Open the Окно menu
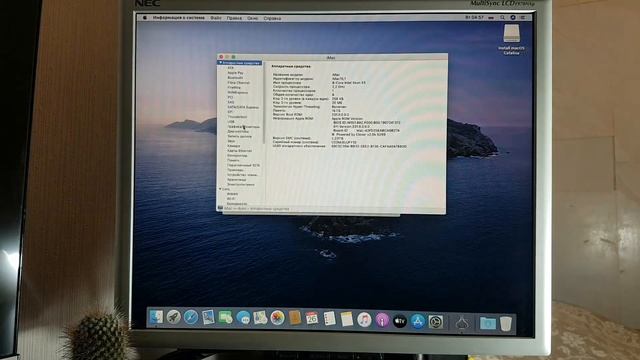The width and height of the screenshot is (640, 360). [252, 18]
